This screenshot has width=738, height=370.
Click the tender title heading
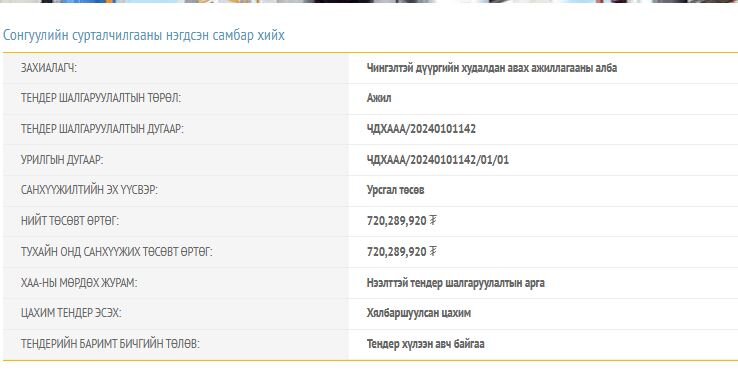(144, 35)
